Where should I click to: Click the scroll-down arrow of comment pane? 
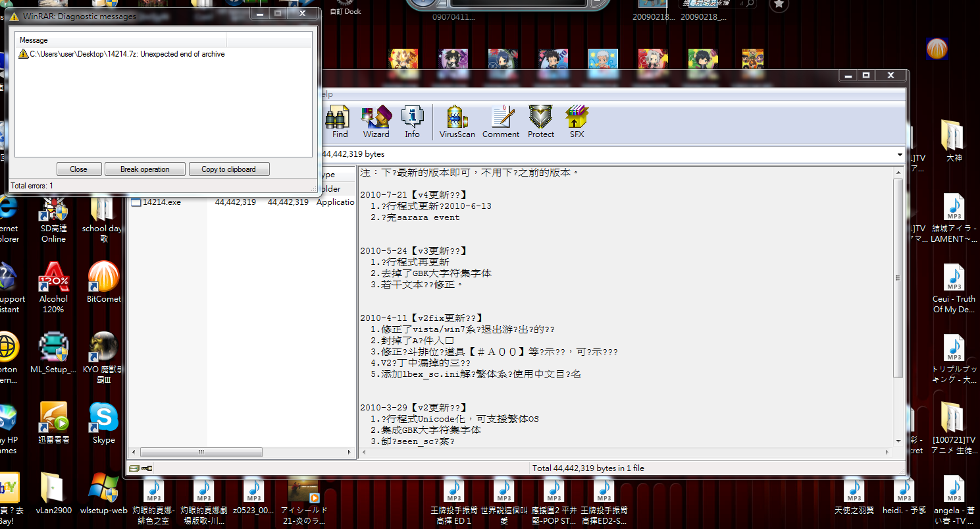pos(898,441)
